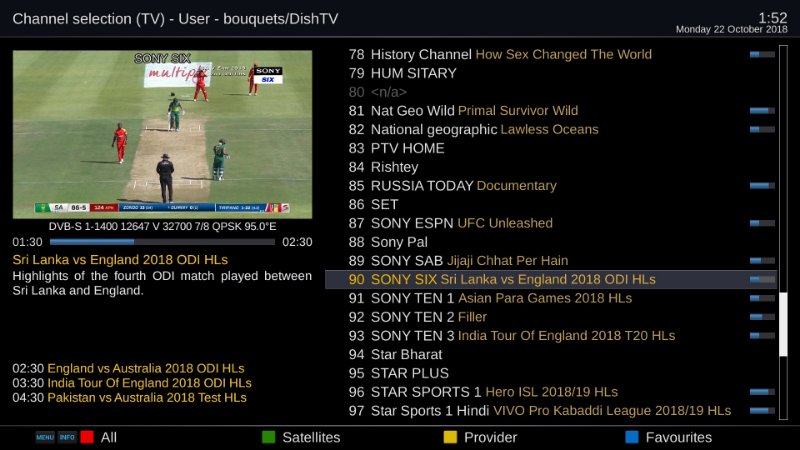
Task: Click the 01:30 programme start time
Action: [28, 242]
